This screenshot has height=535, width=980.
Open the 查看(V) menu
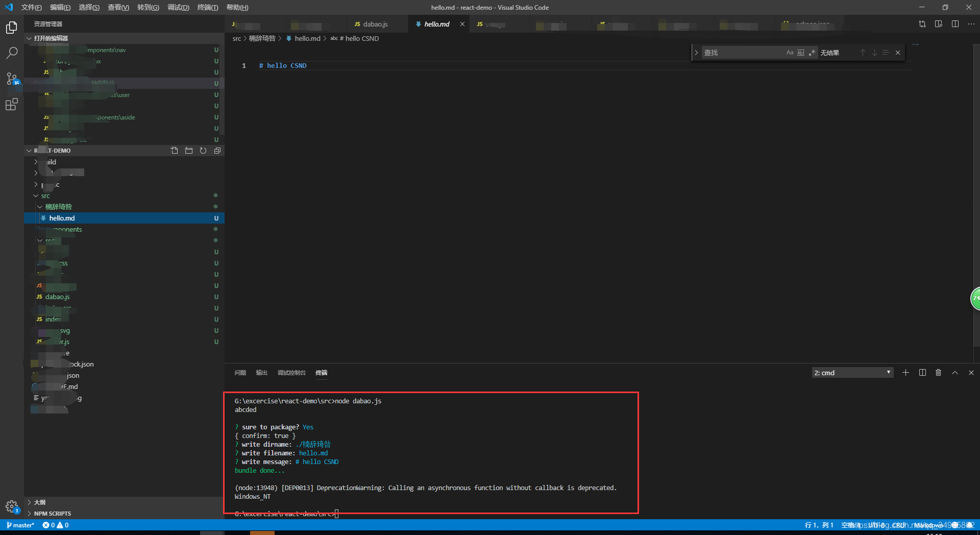[118, 7]
